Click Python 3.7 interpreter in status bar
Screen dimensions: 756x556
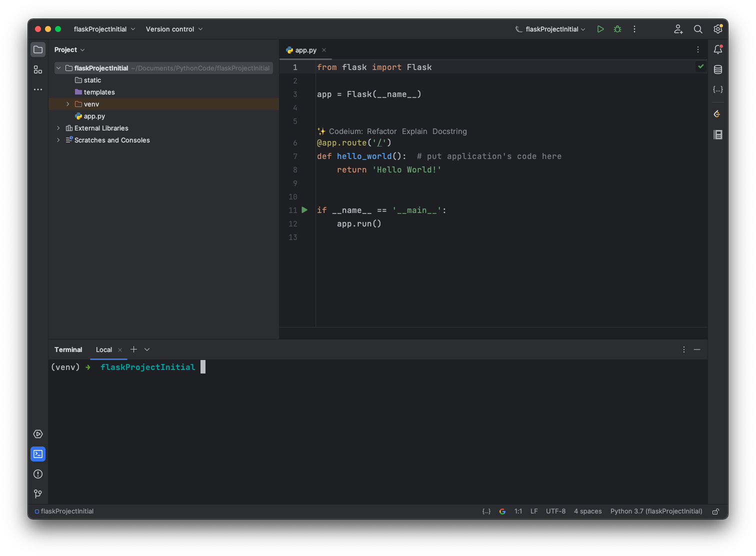[656, 511]
